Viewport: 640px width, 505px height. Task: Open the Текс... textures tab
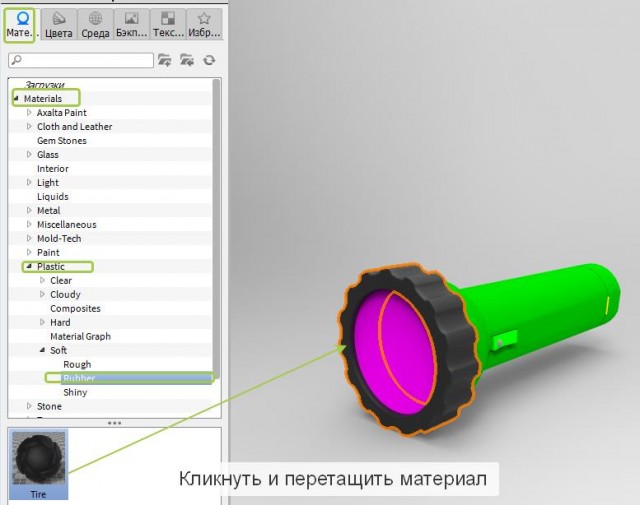[x=168, y=24]
